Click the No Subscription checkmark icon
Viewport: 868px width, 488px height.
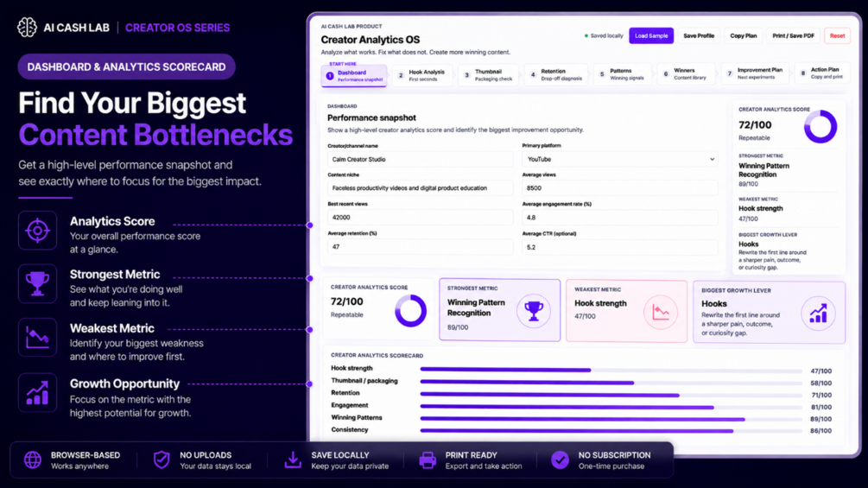(x=561, y=459)
